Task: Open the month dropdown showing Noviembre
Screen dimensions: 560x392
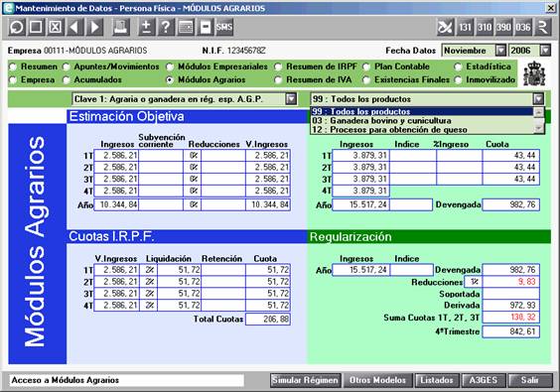Action: pyautogui.click(x=500, y=51)
